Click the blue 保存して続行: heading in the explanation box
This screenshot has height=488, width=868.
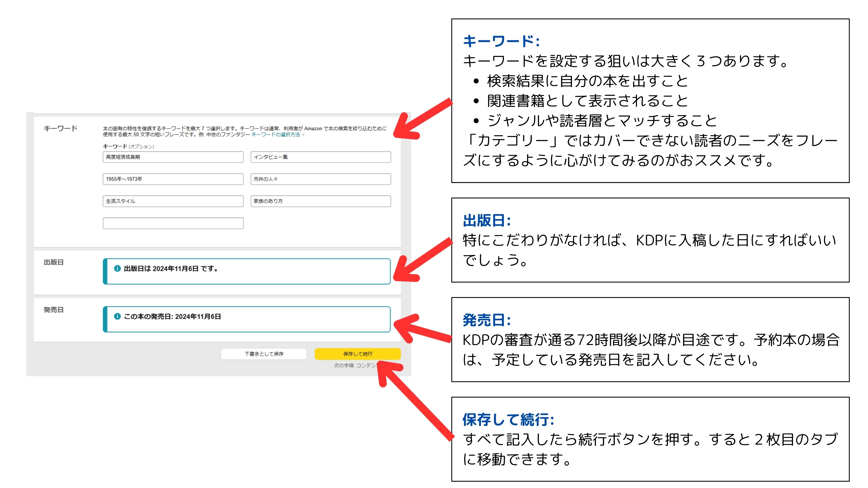(508, 420)
